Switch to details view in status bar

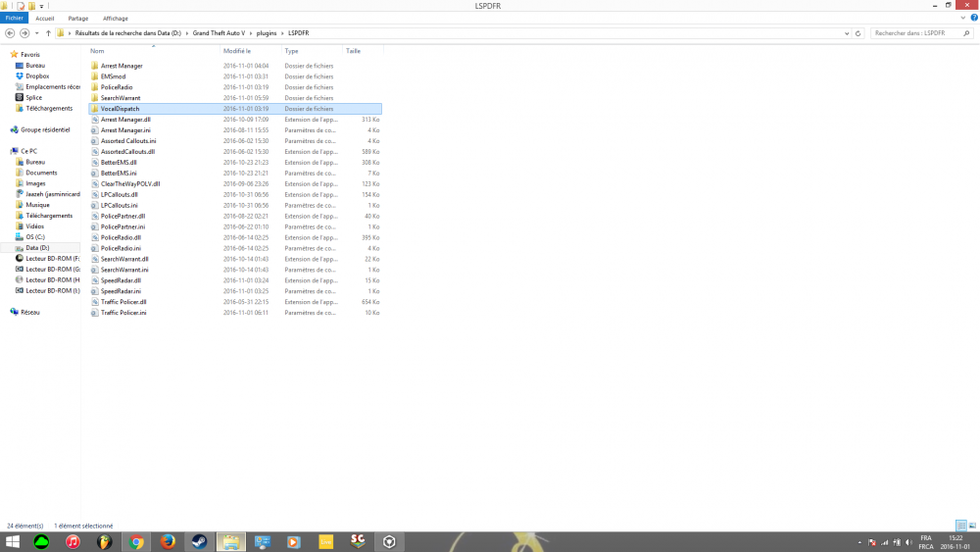tap(961, 526)
